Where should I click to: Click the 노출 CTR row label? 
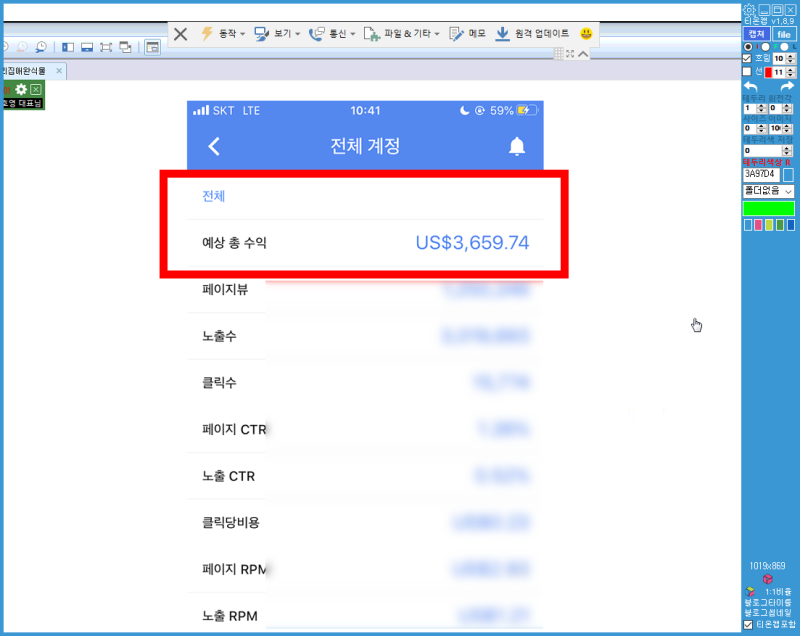pyautogui.click(x=229, y=476)
